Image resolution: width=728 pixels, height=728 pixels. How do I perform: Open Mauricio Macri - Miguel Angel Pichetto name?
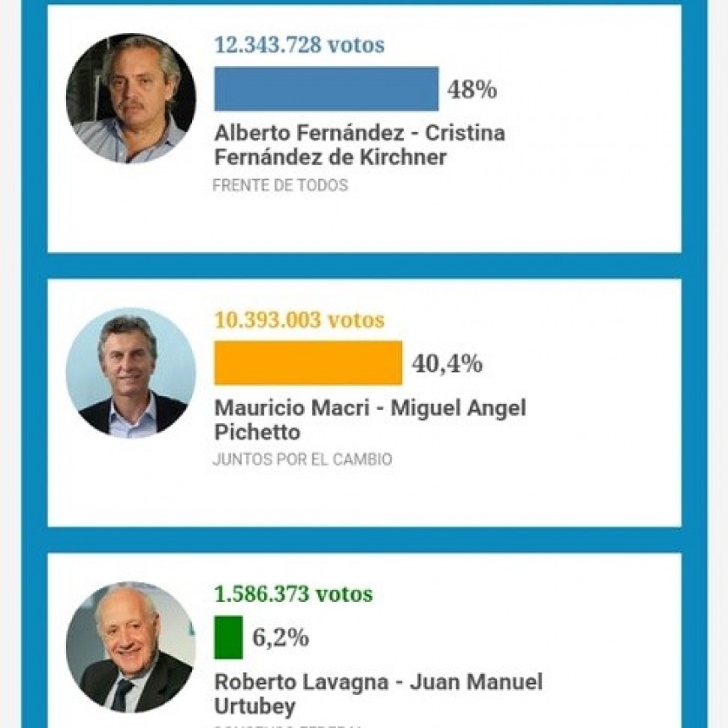pos(370,420)
